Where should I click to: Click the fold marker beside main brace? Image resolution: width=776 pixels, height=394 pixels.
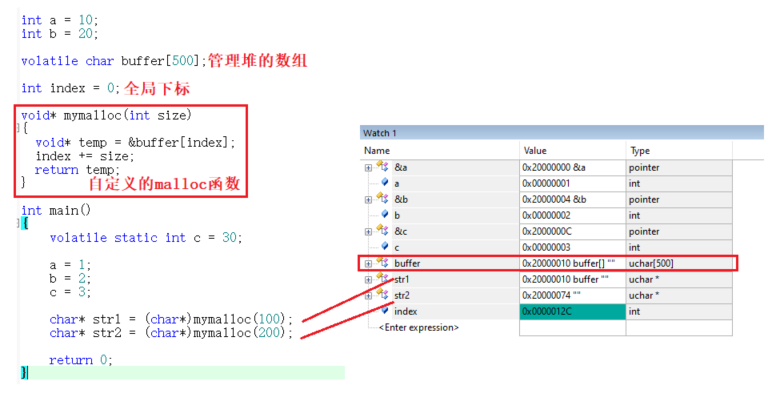(18, 223)
